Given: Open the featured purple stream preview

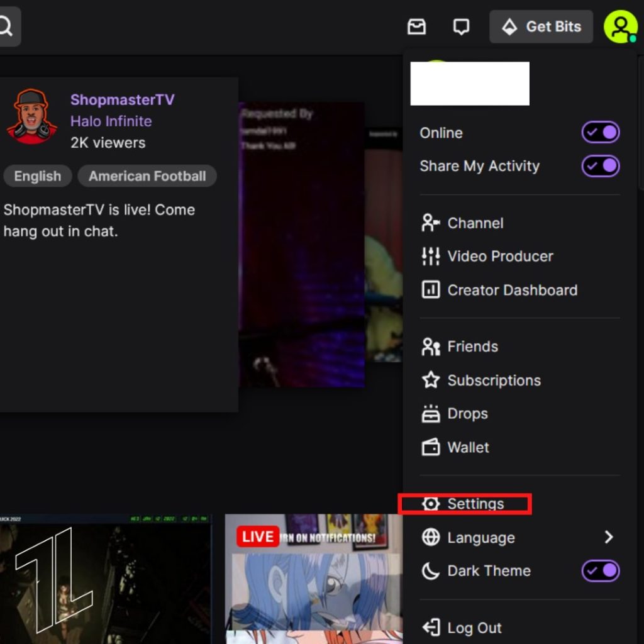Looking at the screenshot, I should click(x=301, y=245).
